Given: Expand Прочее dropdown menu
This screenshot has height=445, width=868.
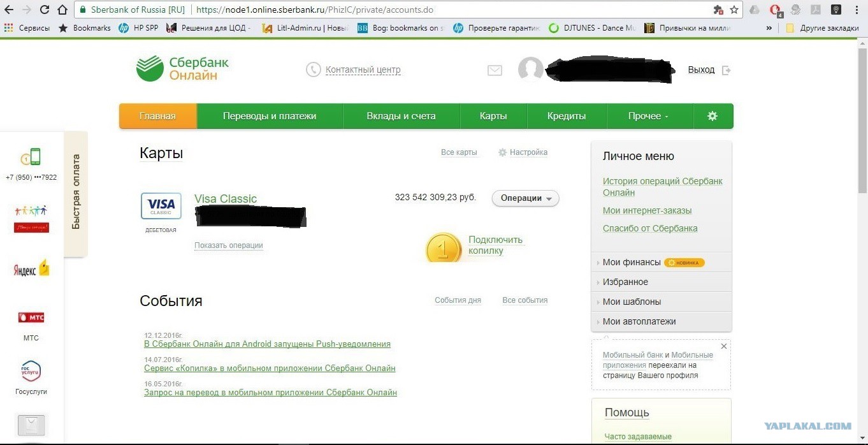Looking at the screenshot, I should pos(649,116).
